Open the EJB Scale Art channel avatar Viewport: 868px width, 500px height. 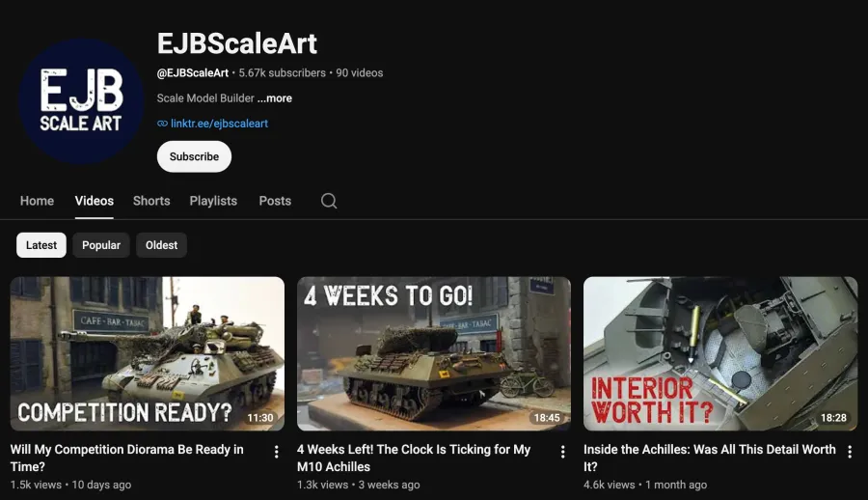[81, 101]
